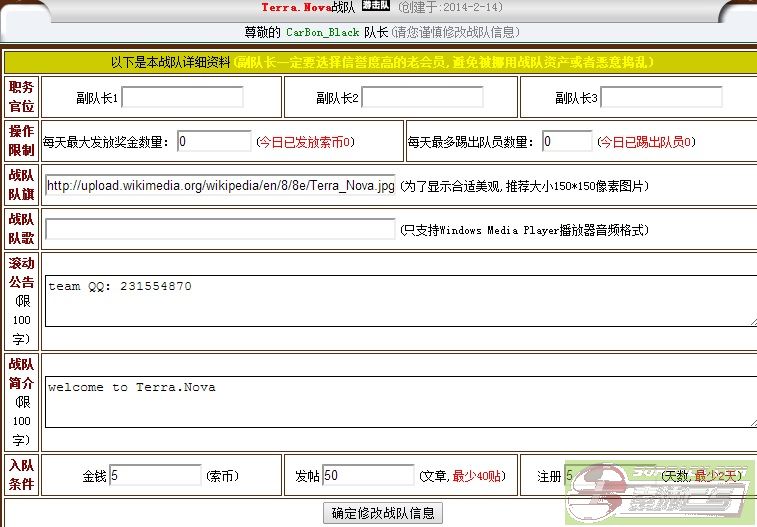Focus the empty team song (战队队歌) field
This screenshot has width=757, height=527.
[220, 229]
